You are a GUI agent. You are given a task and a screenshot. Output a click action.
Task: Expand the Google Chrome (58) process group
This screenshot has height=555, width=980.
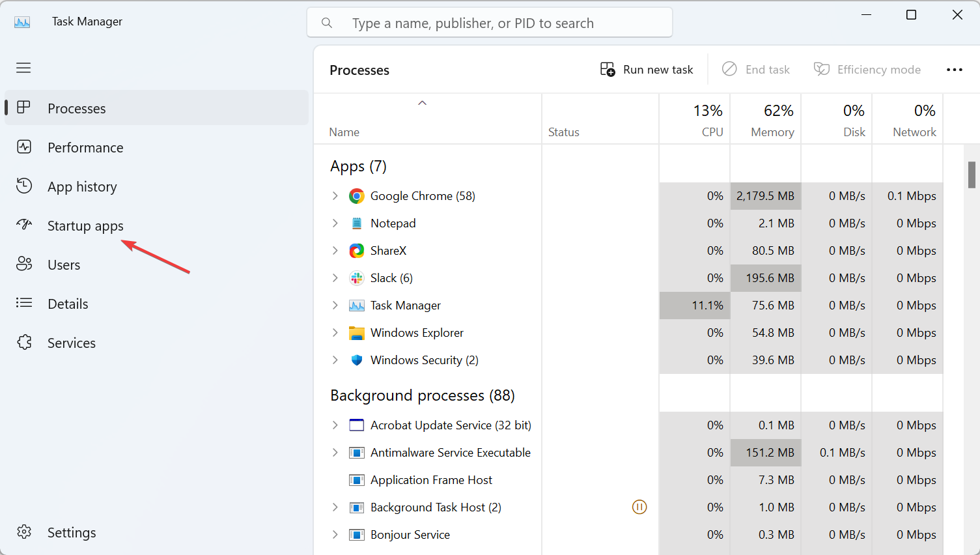click(x=335, y=196)
